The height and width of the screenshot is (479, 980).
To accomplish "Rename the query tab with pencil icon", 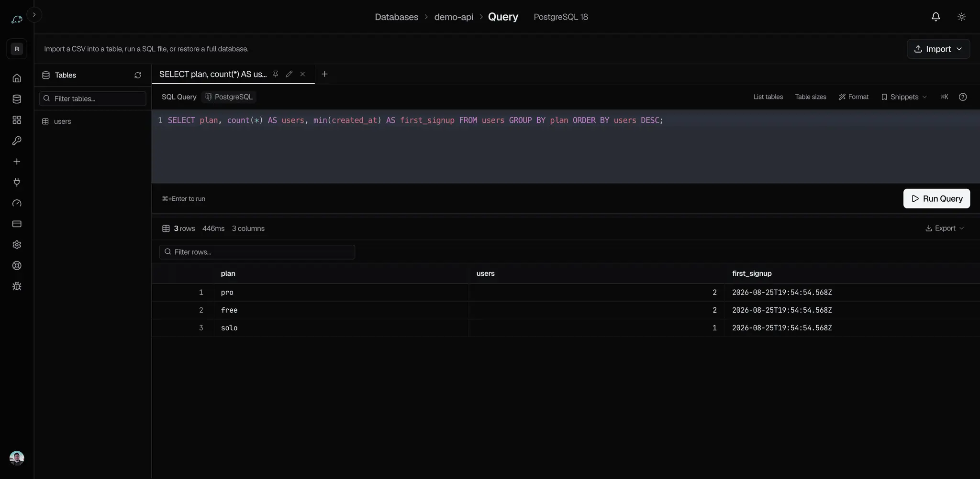I will click(289, 74).
